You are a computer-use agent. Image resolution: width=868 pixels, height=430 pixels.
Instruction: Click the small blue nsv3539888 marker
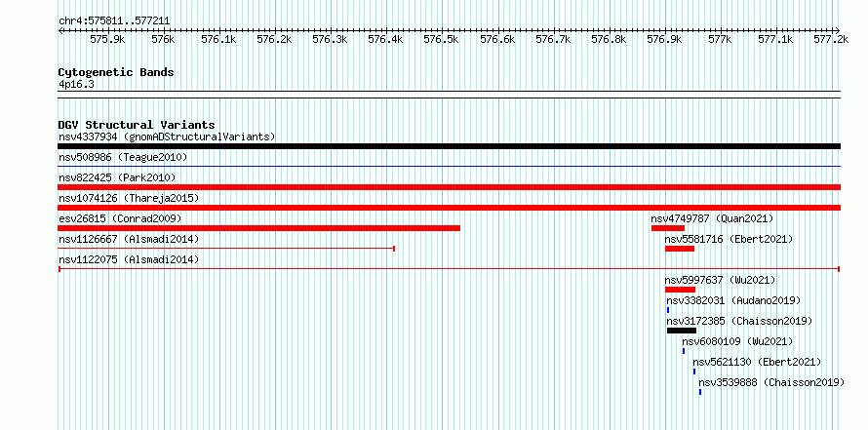[700, 392]
